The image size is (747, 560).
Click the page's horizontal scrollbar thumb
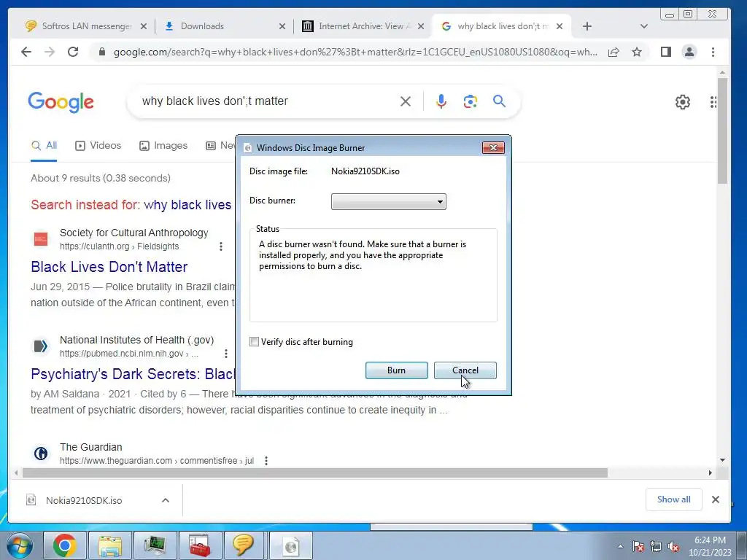coord(315,472)
